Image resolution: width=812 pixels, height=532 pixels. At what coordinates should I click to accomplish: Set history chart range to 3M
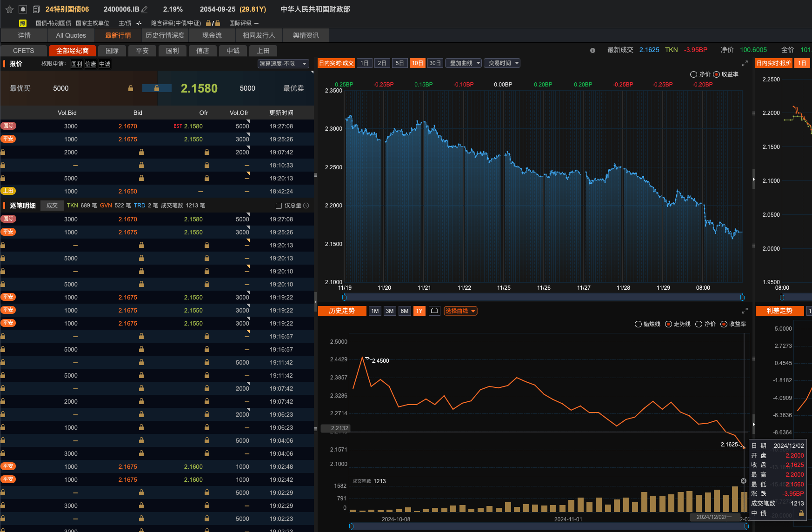(390, 311)
